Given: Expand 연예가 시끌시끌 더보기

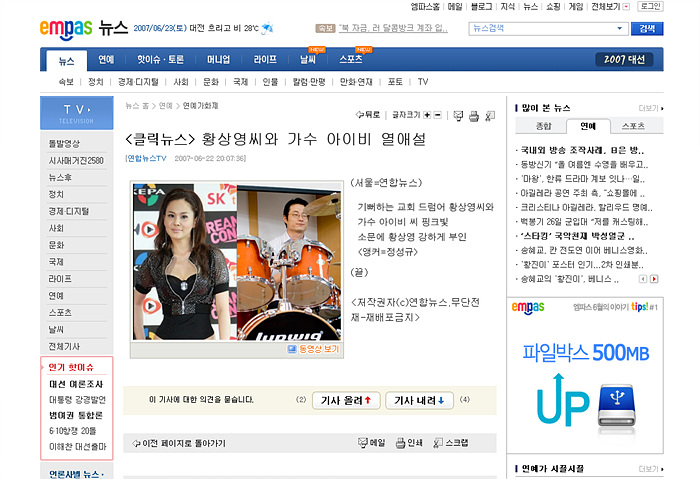Looking at the screenshot, I should (651, 469).
